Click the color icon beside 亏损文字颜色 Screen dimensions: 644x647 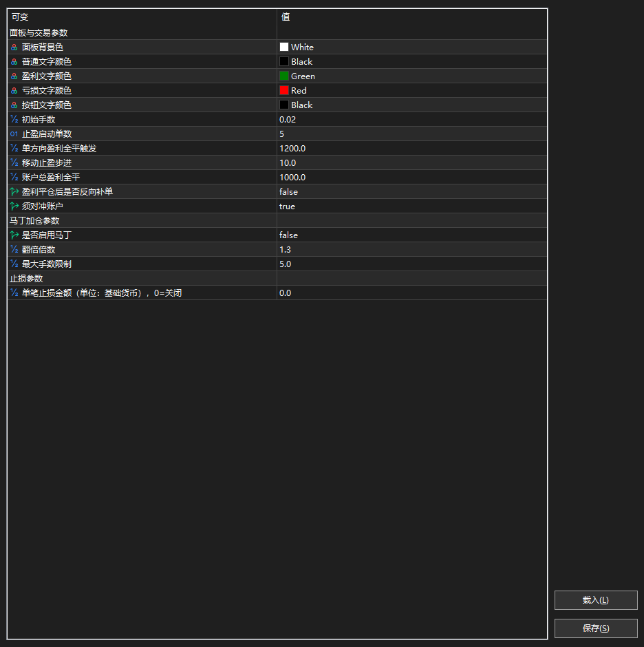coord(14,91)
